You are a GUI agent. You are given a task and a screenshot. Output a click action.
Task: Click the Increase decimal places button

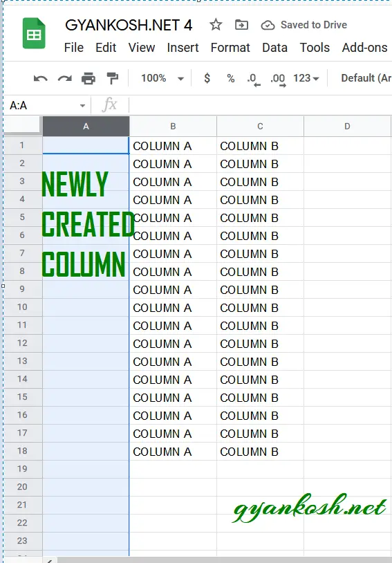tap(278, 80)
